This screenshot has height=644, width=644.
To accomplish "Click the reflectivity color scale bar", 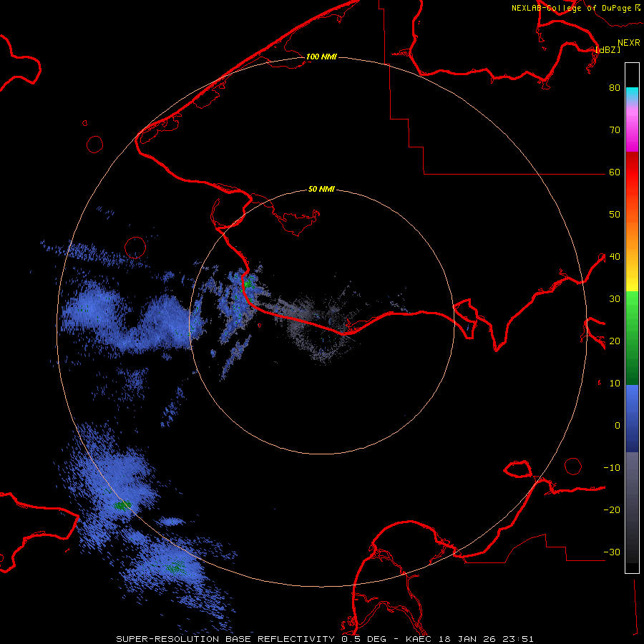I will pos(632,318).
